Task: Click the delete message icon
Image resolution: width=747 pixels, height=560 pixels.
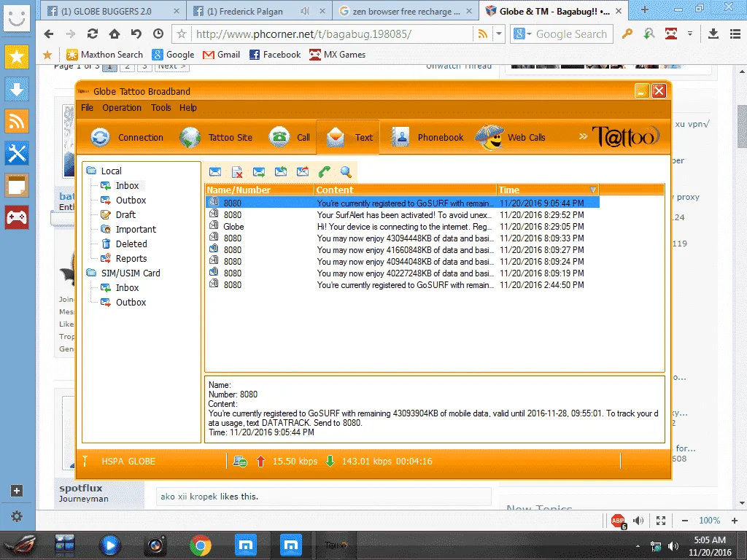Action: (237, 172)
